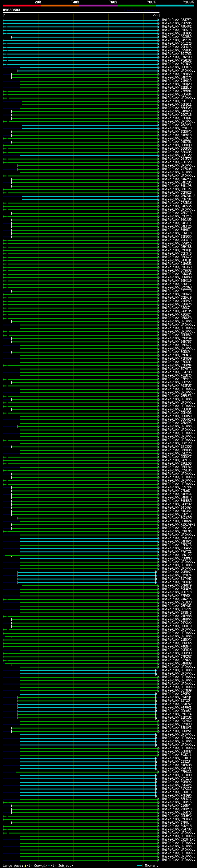This screenshot has width=197, height=868.
Task: Select the label UniRef100_B3M8Y3
Action: 177,728
